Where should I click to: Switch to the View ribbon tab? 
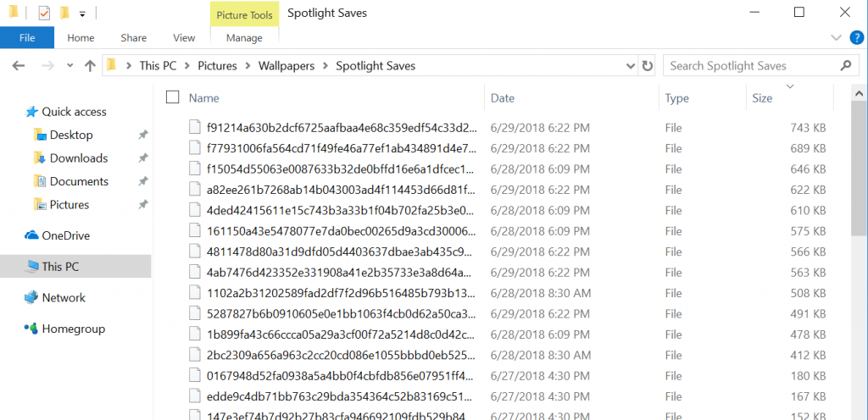(x=184, y=37)
